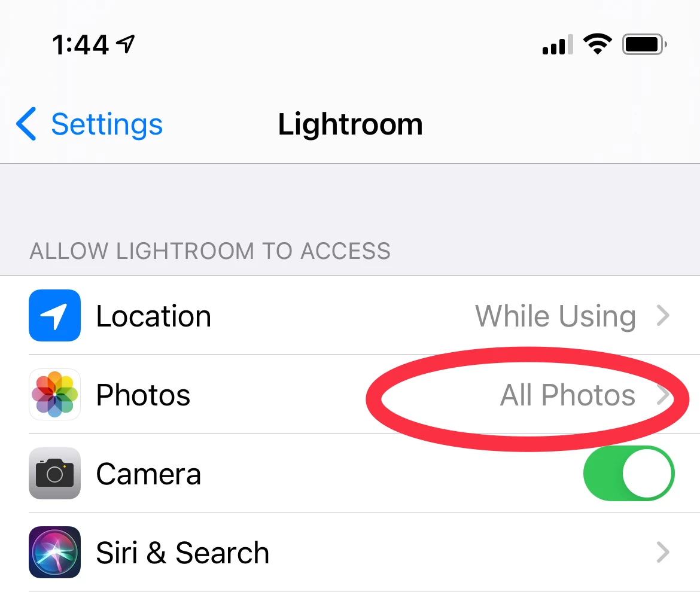Tap the Lightroom page title
This screenshot has height=598, width=700.
(351, 124)
